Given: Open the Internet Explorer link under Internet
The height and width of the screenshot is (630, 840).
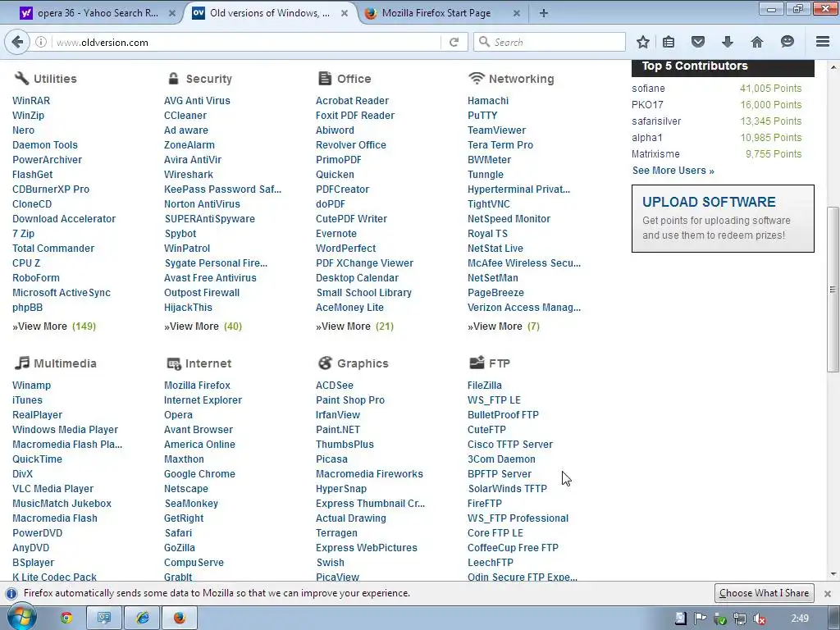Looking at the screenshot, I should coord(203,400).
